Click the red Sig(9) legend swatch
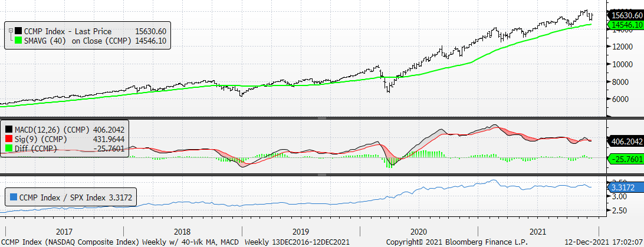The width and height of the screenshot is (644, 247). pyautogui.click(x=8, y=139)
